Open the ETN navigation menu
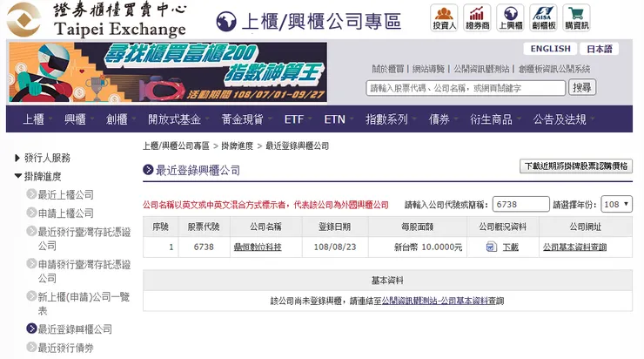This screenshot has width=644, height=359. click(x=335, y=119)
